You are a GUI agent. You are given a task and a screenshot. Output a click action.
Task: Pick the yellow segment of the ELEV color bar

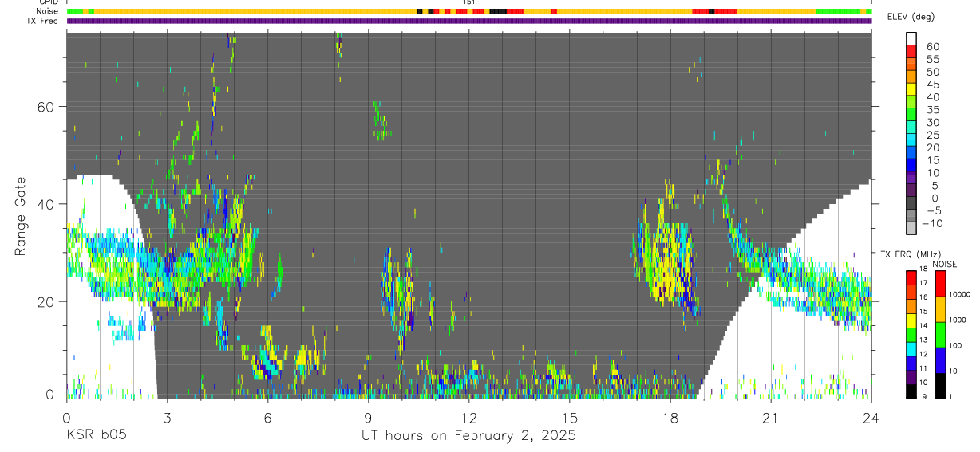pyautogui.click(x=911, y=91)
